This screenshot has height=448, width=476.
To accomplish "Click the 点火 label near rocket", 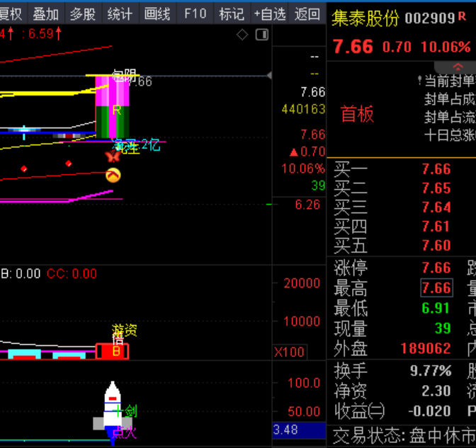I will click(125, 432).
